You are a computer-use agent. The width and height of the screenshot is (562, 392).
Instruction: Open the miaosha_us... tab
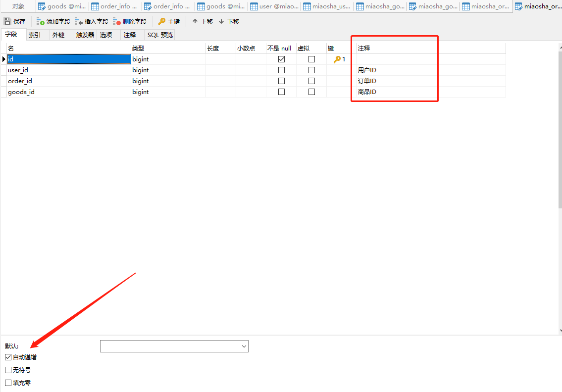(x=327, y=6)
